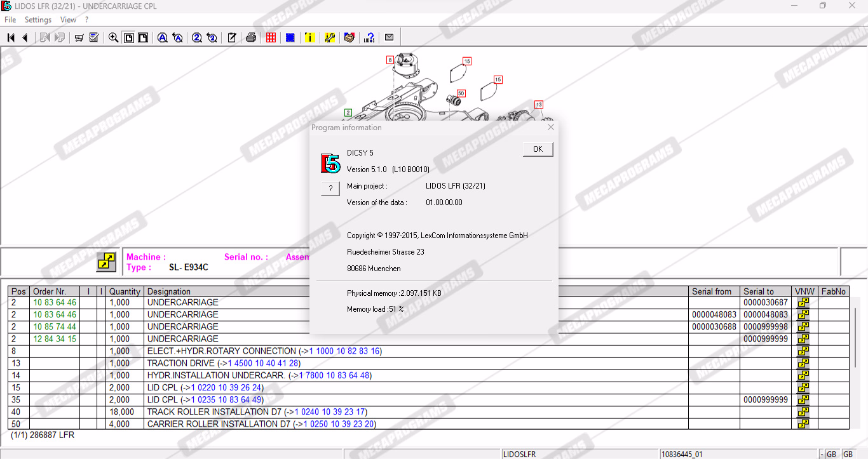This screenshot has width=868, height=459.
Task: Follow link 1 7800 10 83 64 48
Action: [334, 375]
